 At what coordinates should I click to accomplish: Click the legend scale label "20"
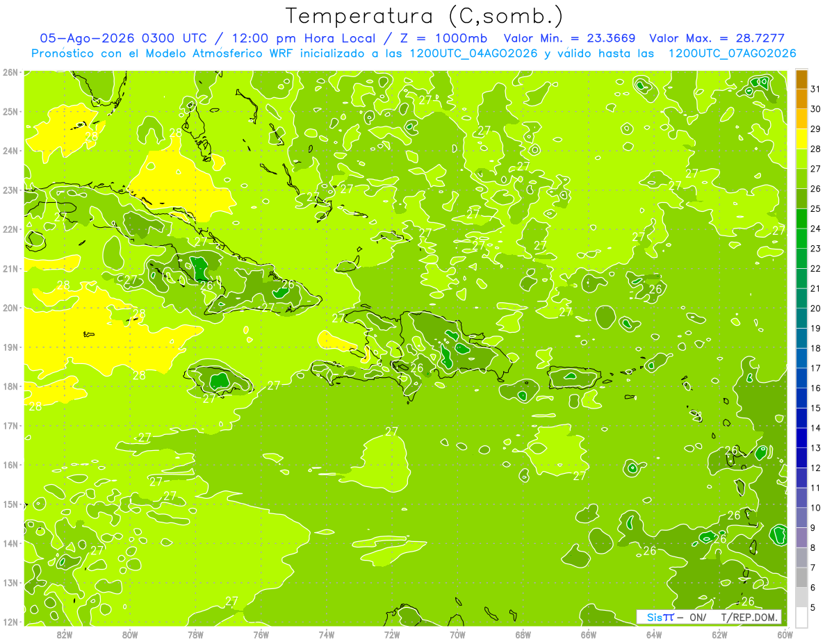coord(816,308)
